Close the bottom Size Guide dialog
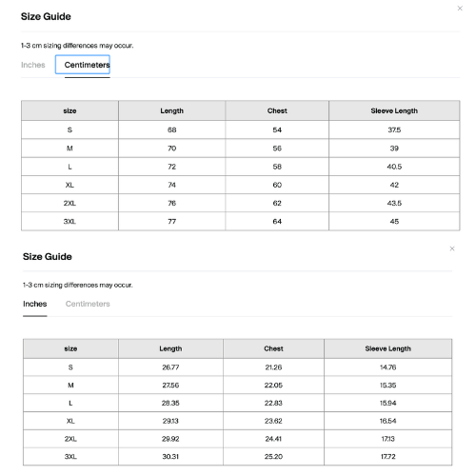This screenshot has width=476, height=476. (452, 248)
